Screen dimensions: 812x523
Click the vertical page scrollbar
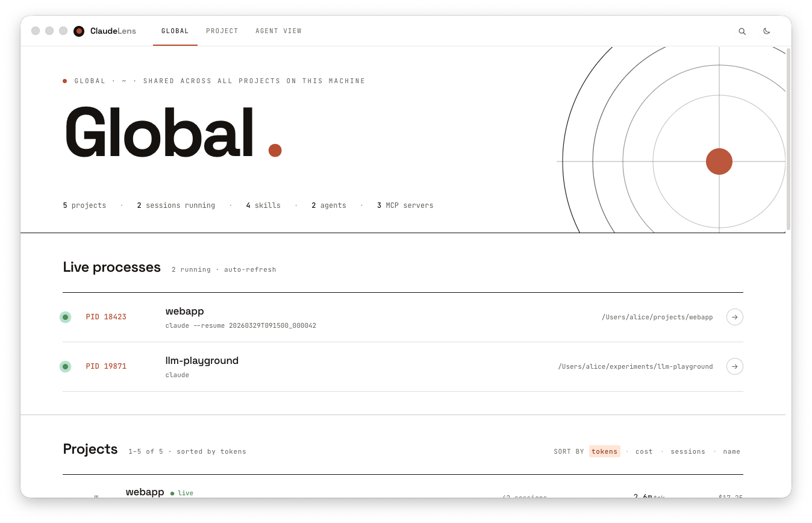(x=789, y=139)
